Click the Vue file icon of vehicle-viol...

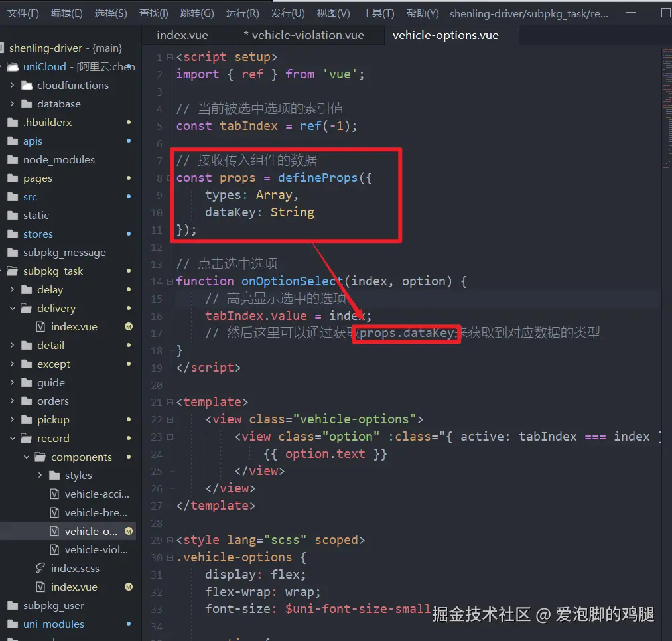(54, 549)
